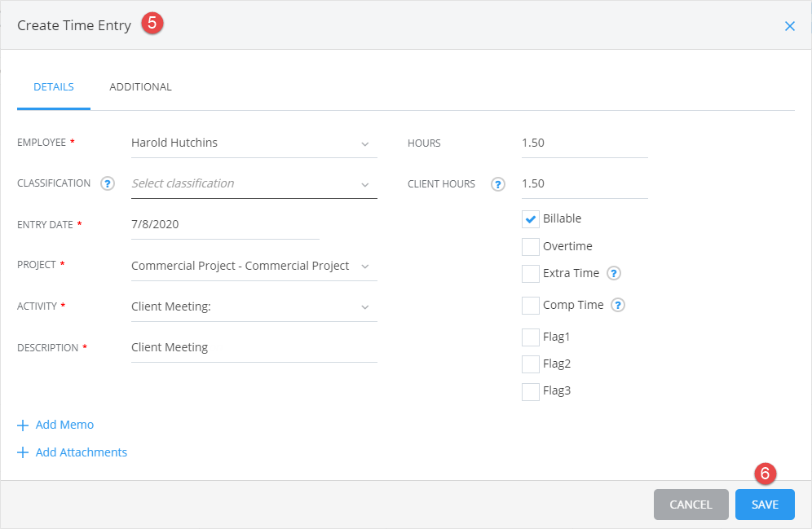Enable the Overtime checkbox

coord(530,246)
